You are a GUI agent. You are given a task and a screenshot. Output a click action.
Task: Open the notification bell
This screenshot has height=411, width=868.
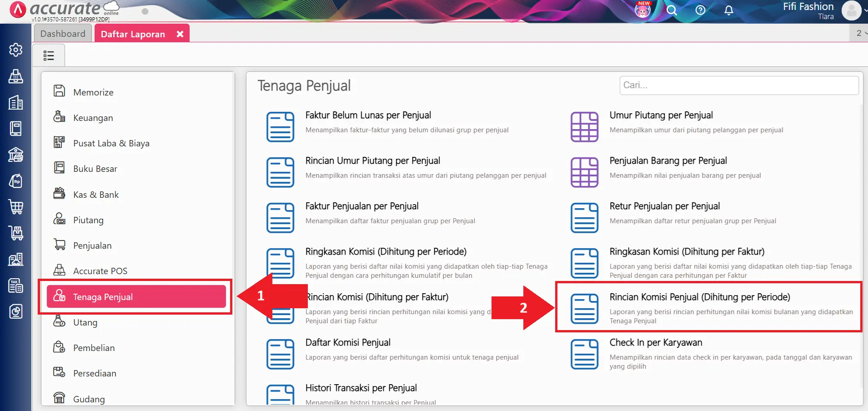point(728,10)
